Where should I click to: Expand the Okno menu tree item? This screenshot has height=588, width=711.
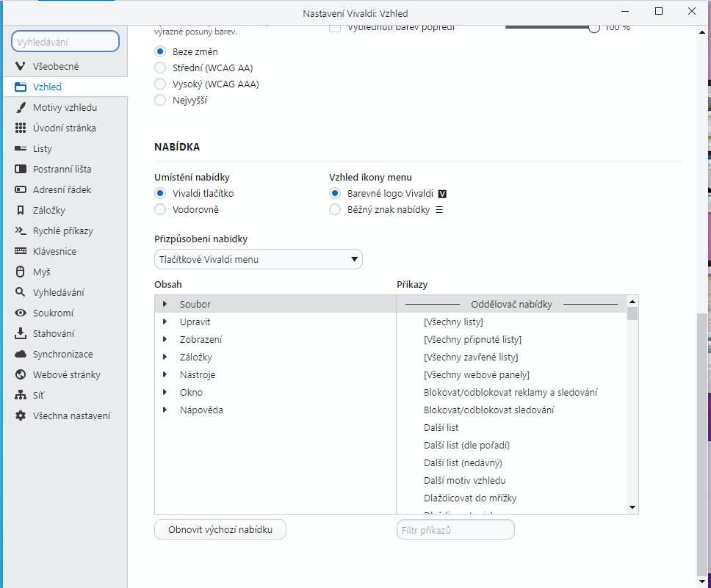(165, 392)
